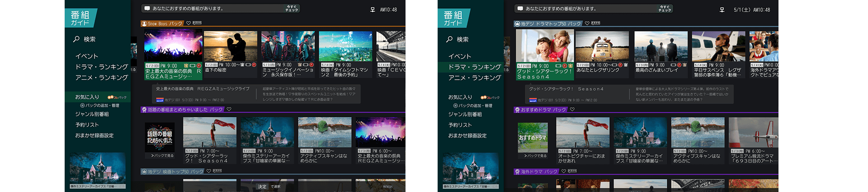Toggle the heart favorite for おすすめドラマ パック
Image resolution: width=868 pixels, height=192 pixels.
[x=572, y=110]
